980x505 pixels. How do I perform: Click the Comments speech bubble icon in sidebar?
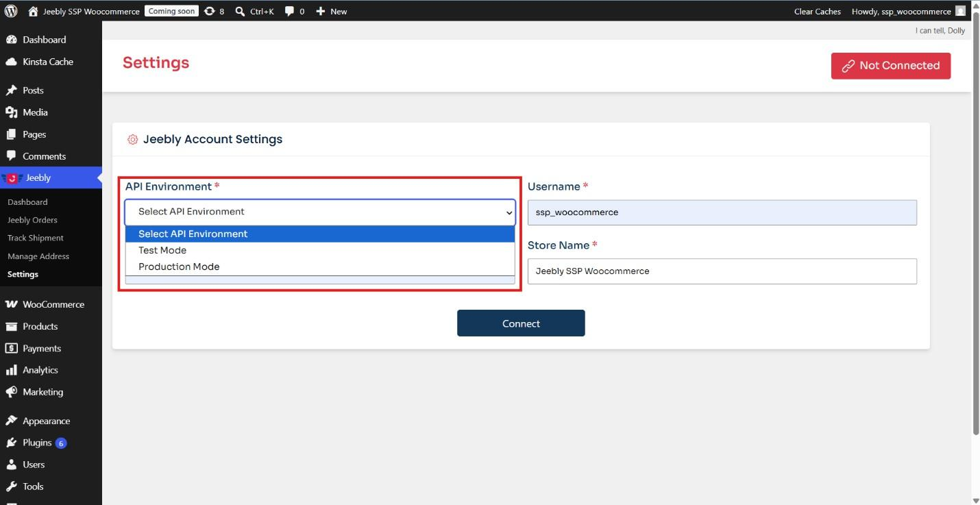(11, 156)
